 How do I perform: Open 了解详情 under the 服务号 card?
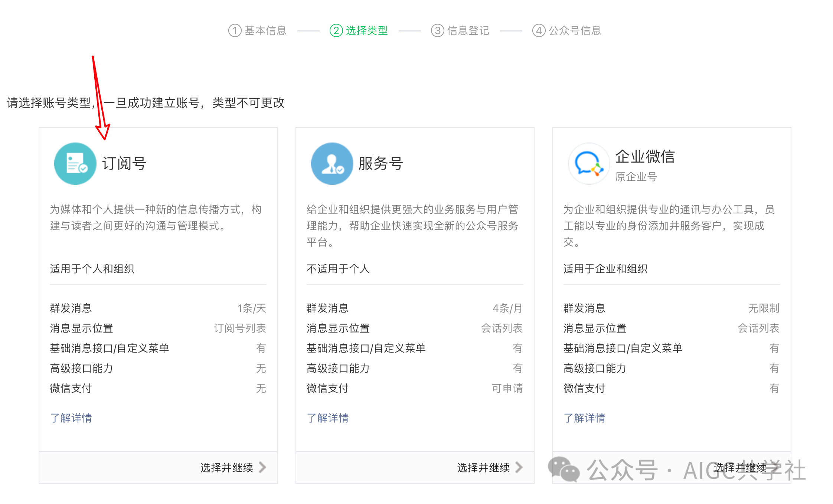pyautogui.click(x=328, y=418)
